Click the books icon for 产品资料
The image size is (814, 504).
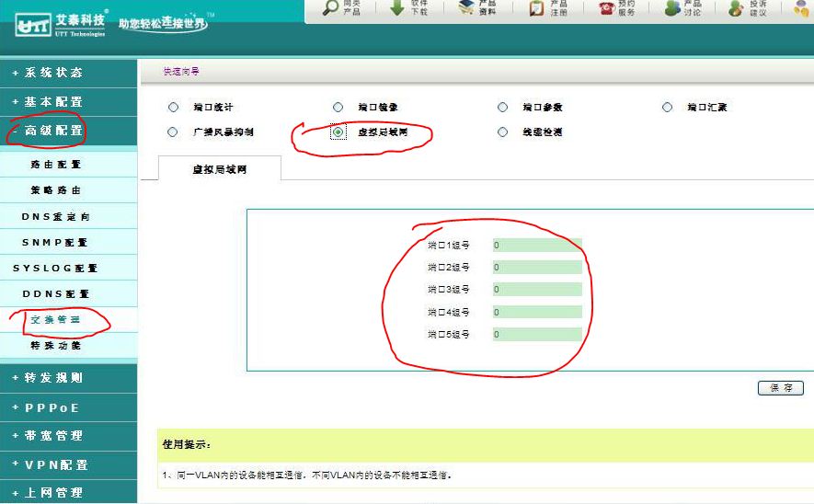point(466,6)
